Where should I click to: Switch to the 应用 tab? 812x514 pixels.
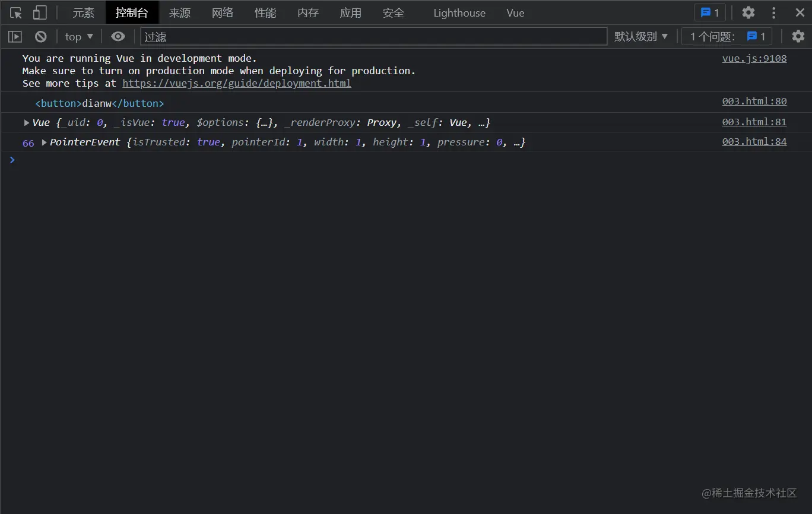point(351,12)
